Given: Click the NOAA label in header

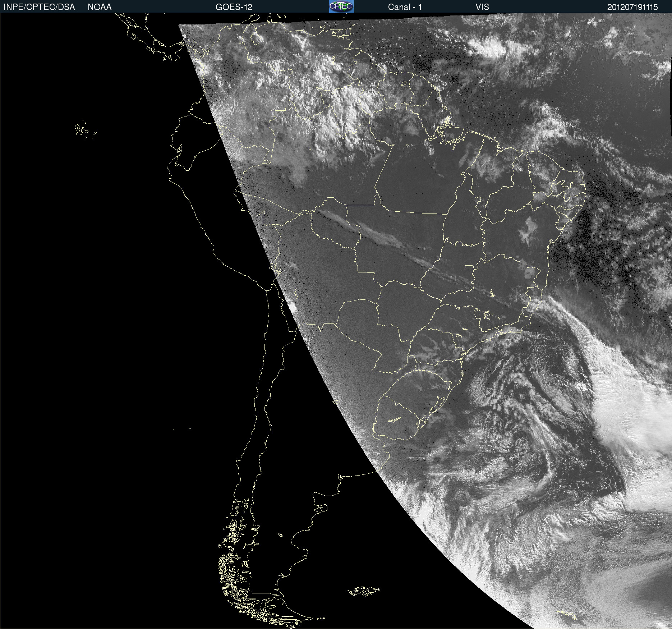Looking at the screenshot, I should pyautogui.click(x=100, y=7).
